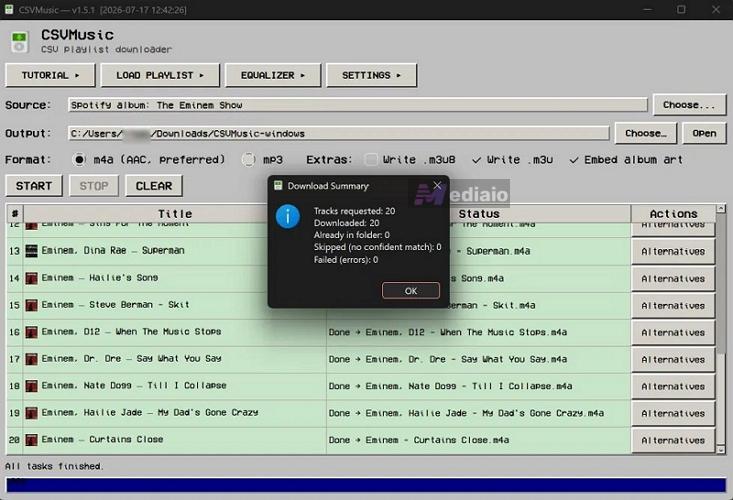
Task: Click Alternatives for Say What You Say
Action: point(673,359)
